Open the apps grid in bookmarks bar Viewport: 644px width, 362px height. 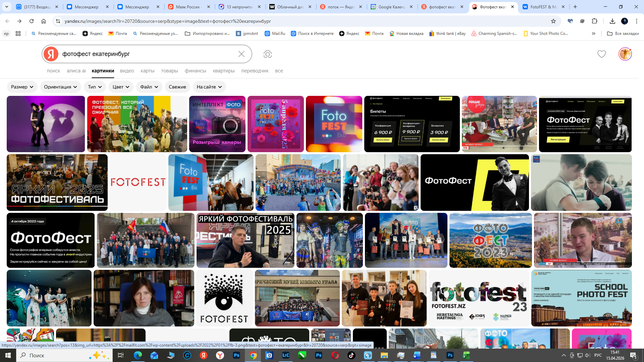pos(18,34)
